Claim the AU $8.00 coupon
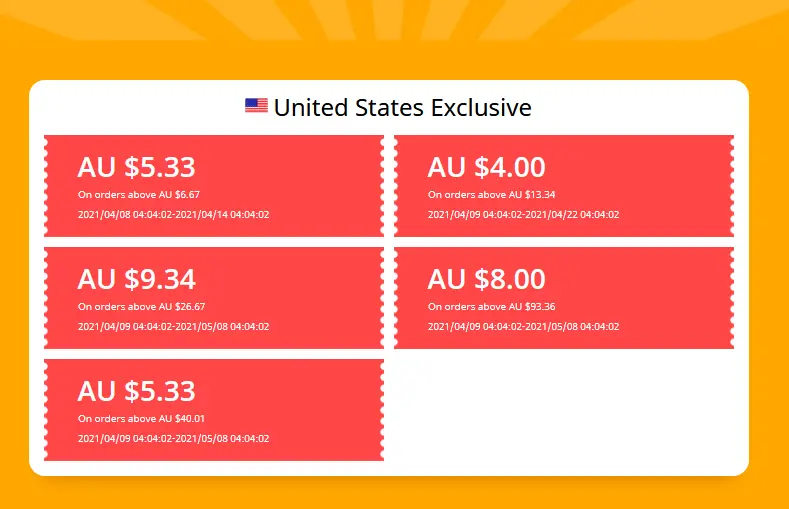This screenshot has height=509, width=789. click(564, 298)
